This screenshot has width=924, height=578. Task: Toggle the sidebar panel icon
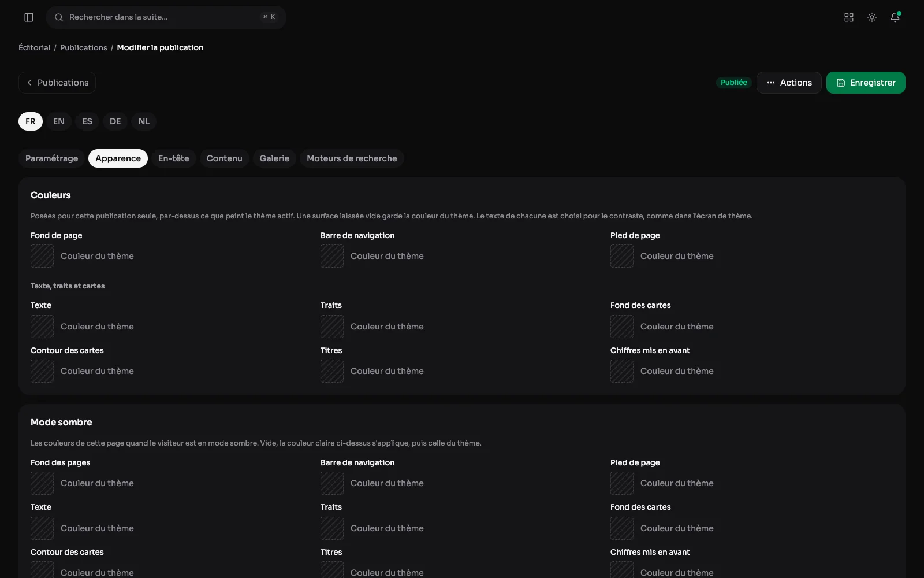(x=29, y=17)
